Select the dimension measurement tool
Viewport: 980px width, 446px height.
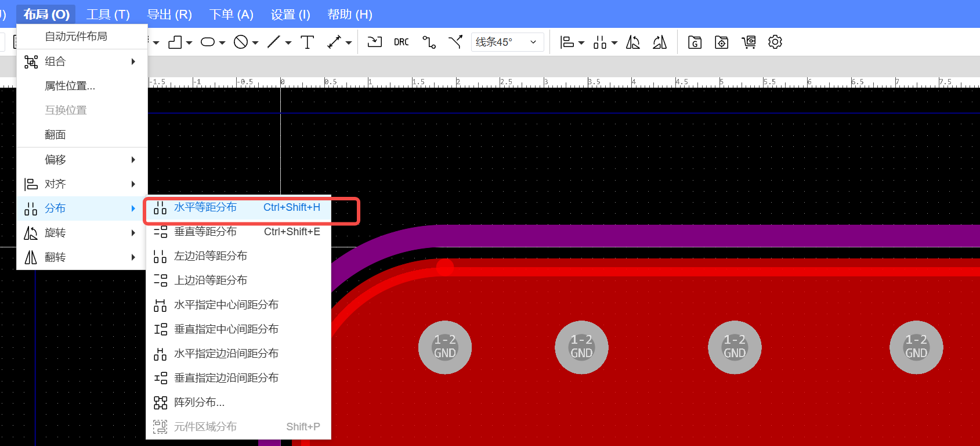(334, 42)
